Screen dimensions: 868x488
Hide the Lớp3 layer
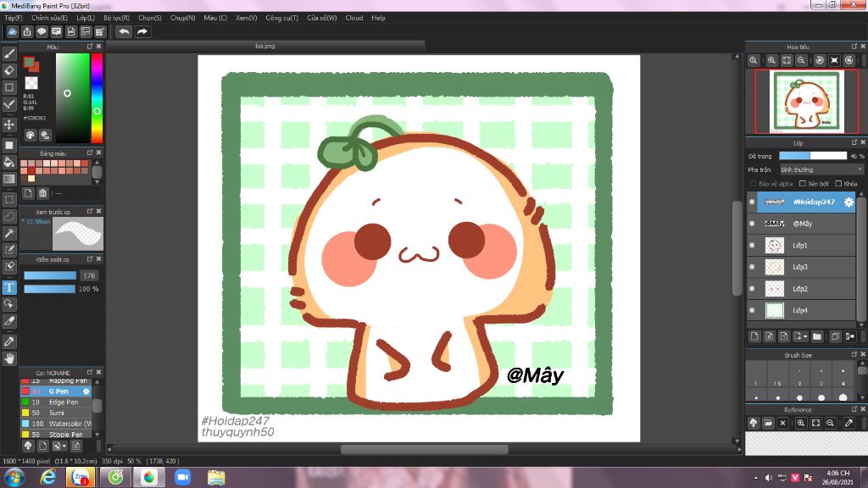point(752,267)
